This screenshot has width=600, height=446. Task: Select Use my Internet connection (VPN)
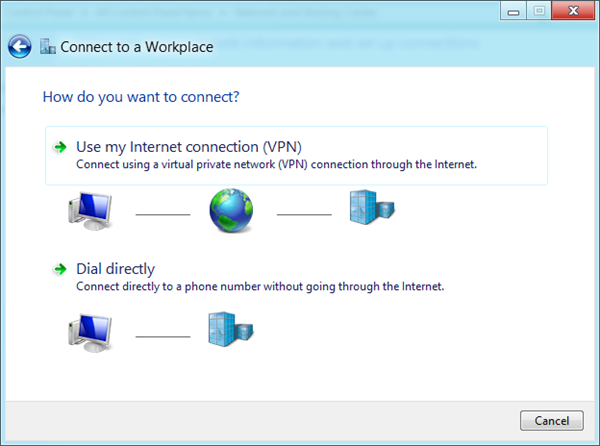pos(297,156)
